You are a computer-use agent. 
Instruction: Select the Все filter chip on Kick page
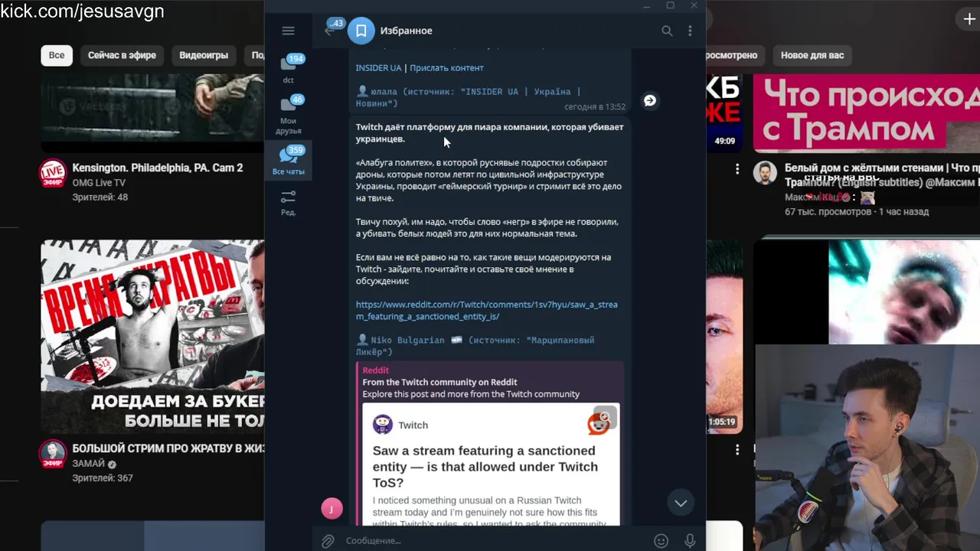57,55
